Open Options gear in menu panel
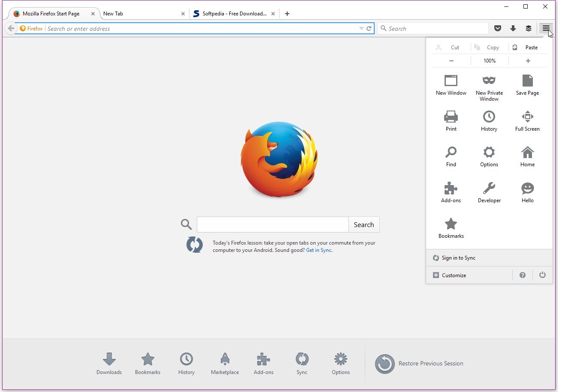562x392 pixels. tap(489, 156)
